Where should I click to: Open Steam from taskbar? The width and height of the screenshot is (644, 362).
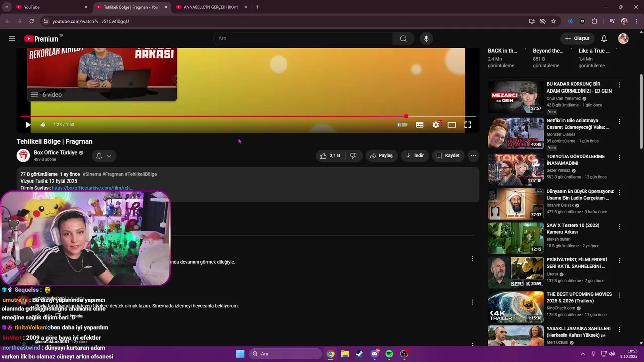(x=360, y=354)
